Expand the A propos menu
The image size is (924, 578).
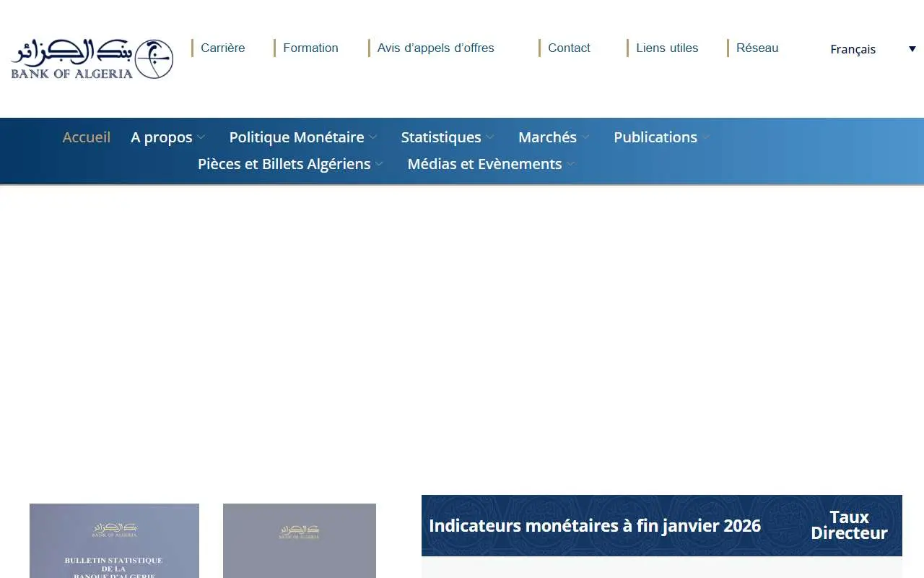pos(168,137)
